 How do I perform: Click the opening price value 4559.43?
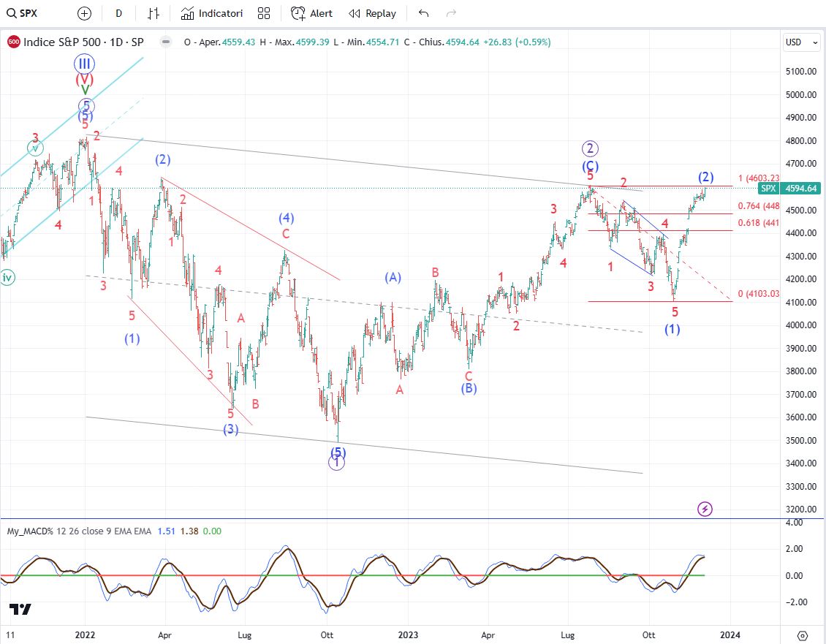(x=238, y=42)
